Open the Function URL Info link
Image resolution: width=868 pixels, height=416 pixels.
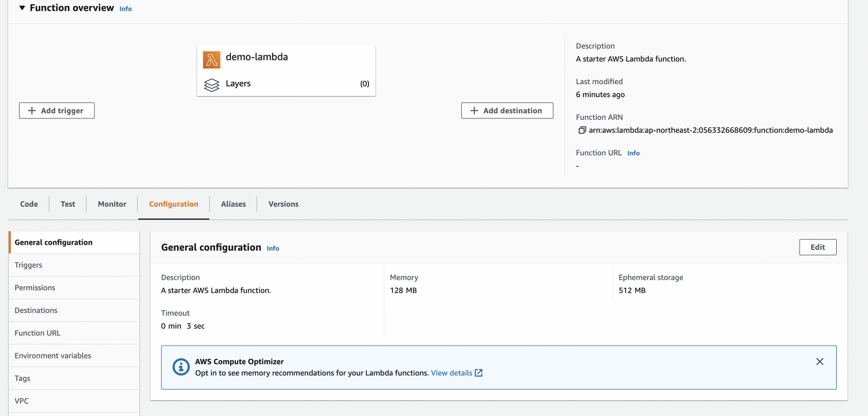click(633, 153)
